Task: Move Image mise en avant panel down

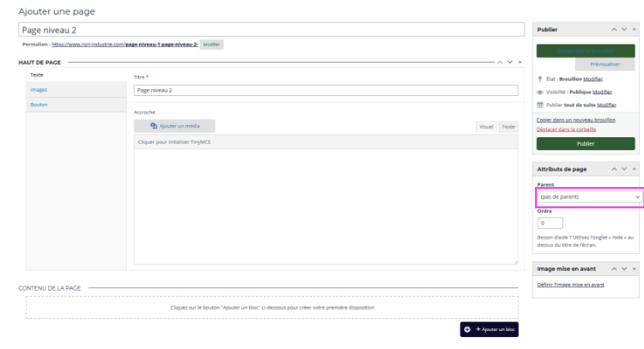Action: tap(624, 269)
